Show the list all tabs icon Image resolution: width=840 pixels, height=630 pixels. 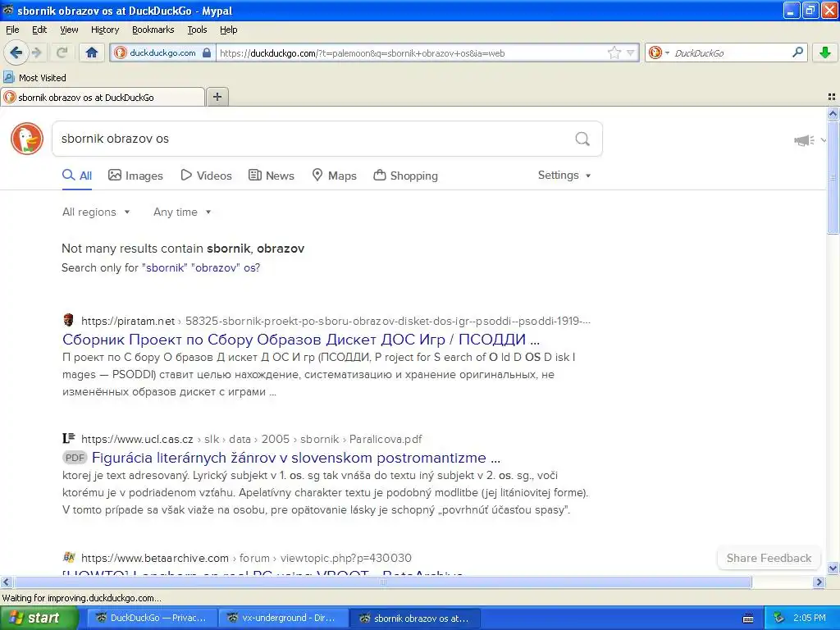[x=832, y=97]
